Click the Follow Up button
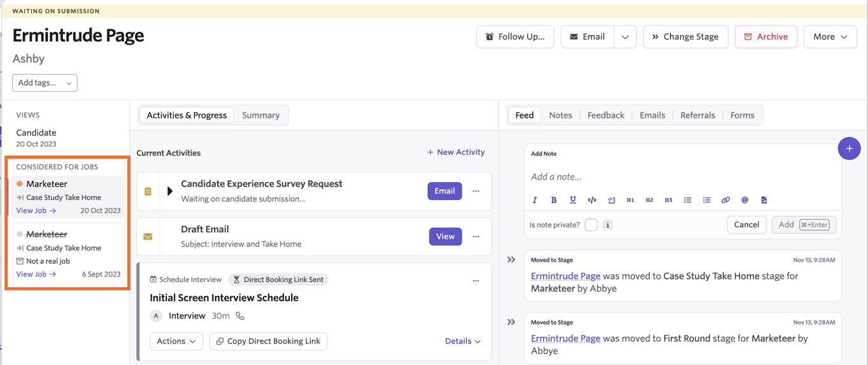This screenshot has width=868, height=365. [515, 37]
